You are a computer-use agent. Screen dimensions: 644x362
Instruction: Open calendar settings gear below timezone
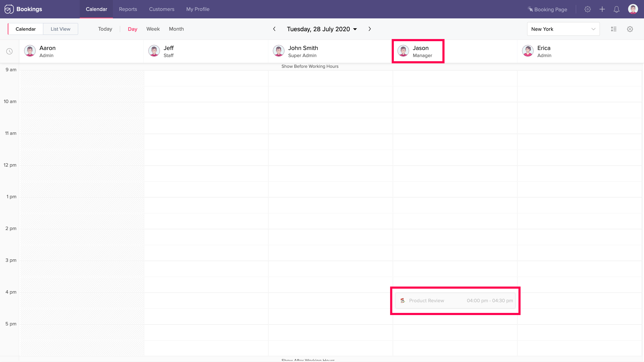[x=630, y=29]
